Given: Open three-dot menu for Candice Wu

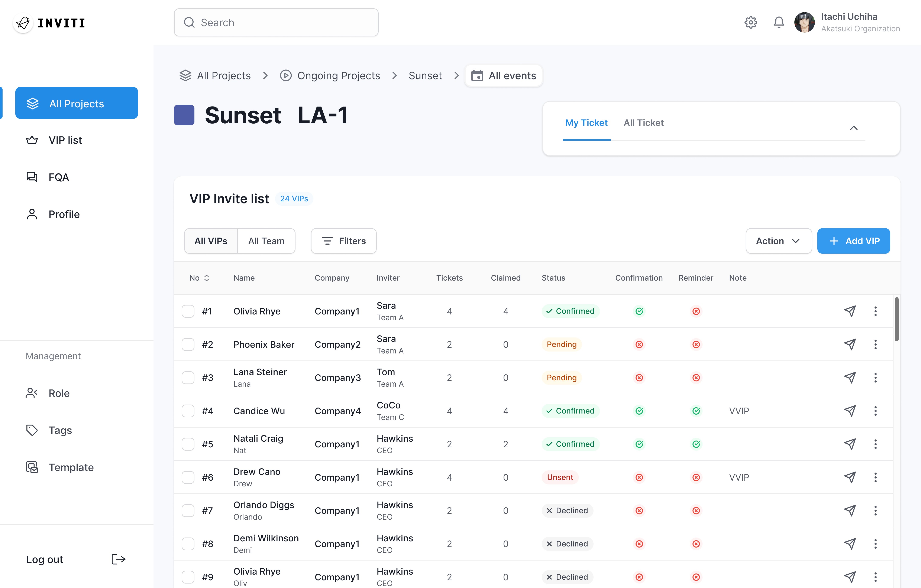Looking at the screenshot, I should [x=875, y=411].
